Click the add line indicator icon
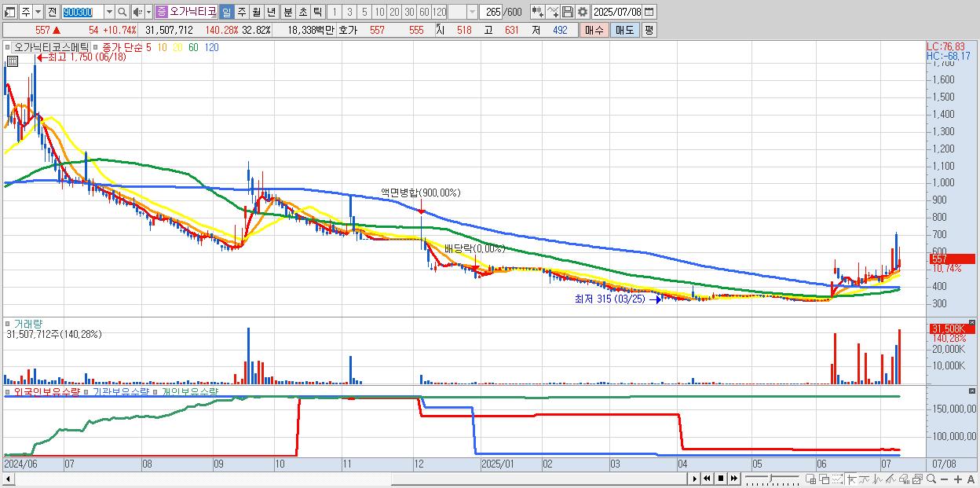The height and width of the screenshot is (488, 980). click(x=553, y=12)
